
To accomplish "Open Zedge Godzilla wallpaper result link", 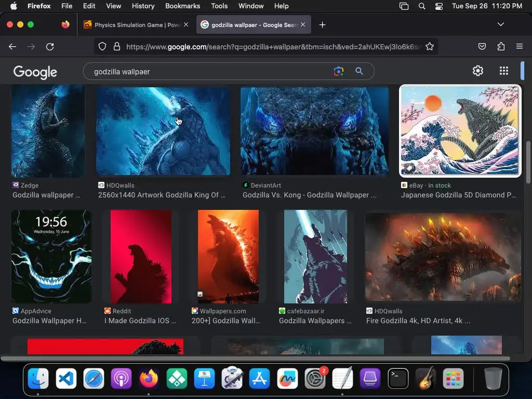I will pos(46,195).
